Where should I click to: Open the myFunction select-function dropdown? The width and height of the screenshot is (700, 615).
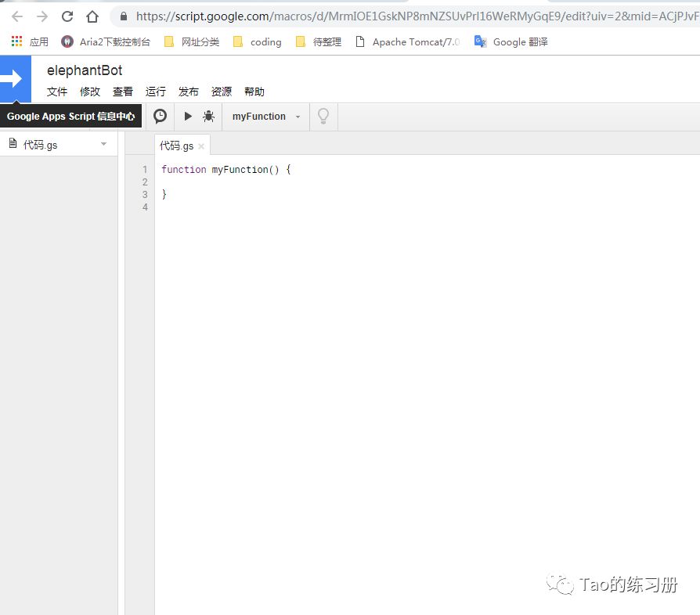tap(266, 117)
